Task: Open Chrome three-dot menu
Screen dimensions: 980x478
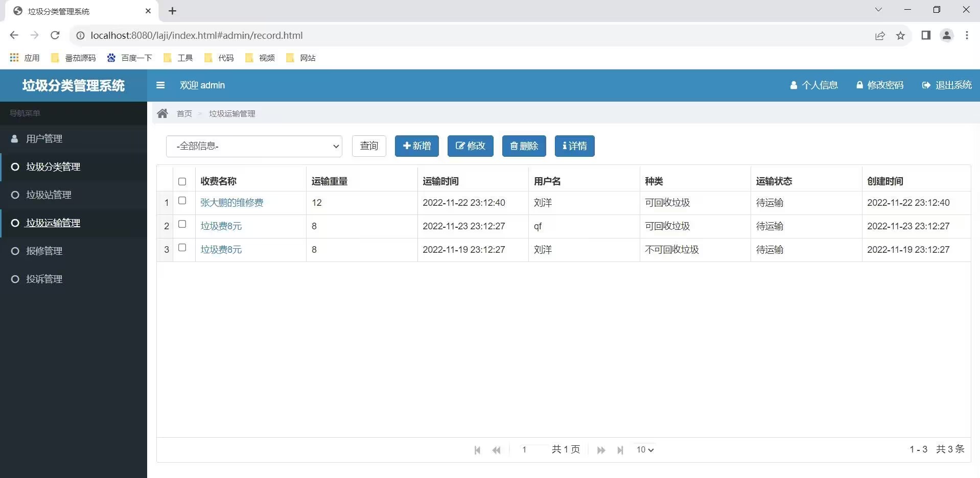Action: point(967,35)
